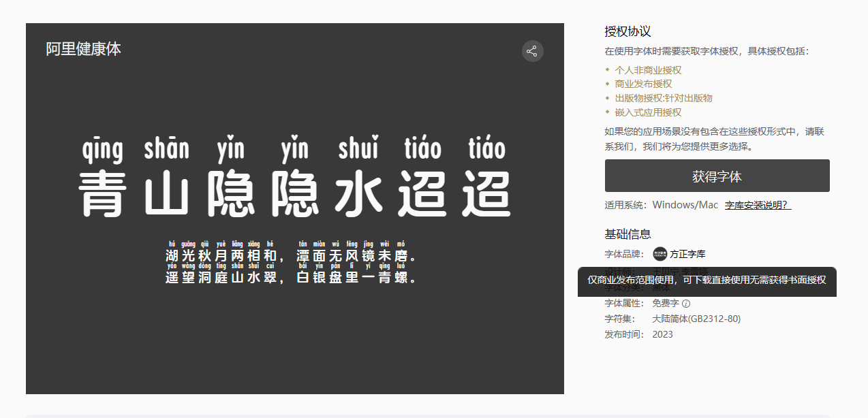Click the 方正字库 brand logo icon
This screenshot has height=418, width=868.
pos(660,255)
